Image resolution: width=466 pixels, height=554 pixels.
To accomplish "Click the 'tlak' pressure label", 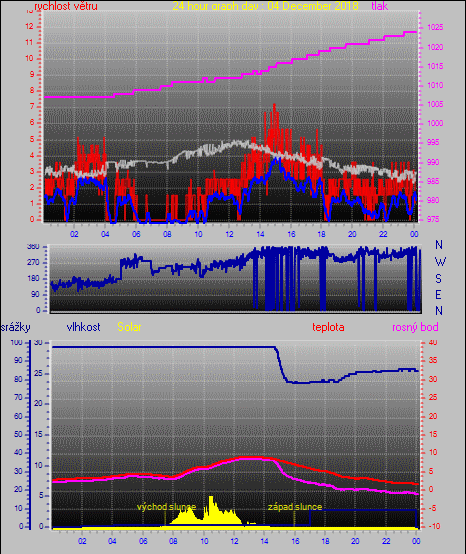I will (x=379, y=6).
